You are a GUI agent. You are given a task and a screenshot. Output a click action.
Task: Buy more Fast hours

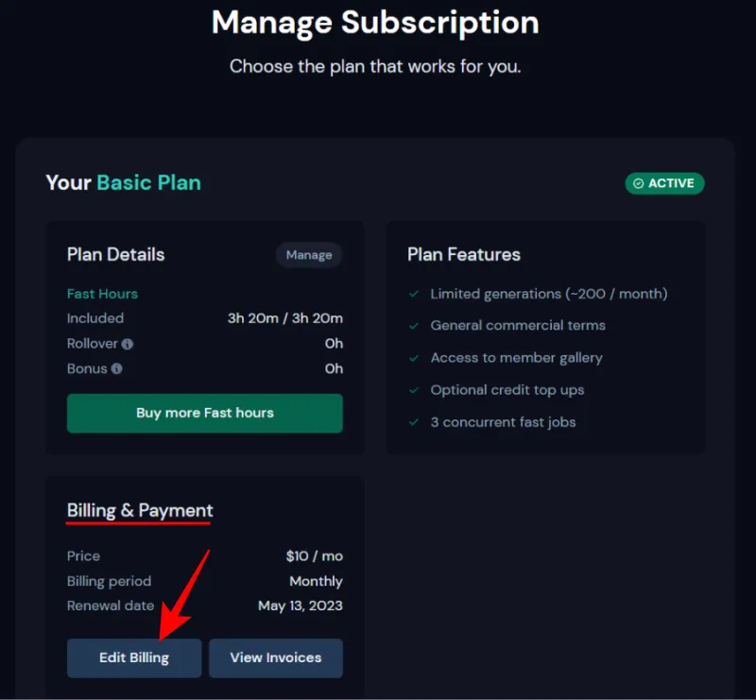pyautogui.click(x=205, y=413)
